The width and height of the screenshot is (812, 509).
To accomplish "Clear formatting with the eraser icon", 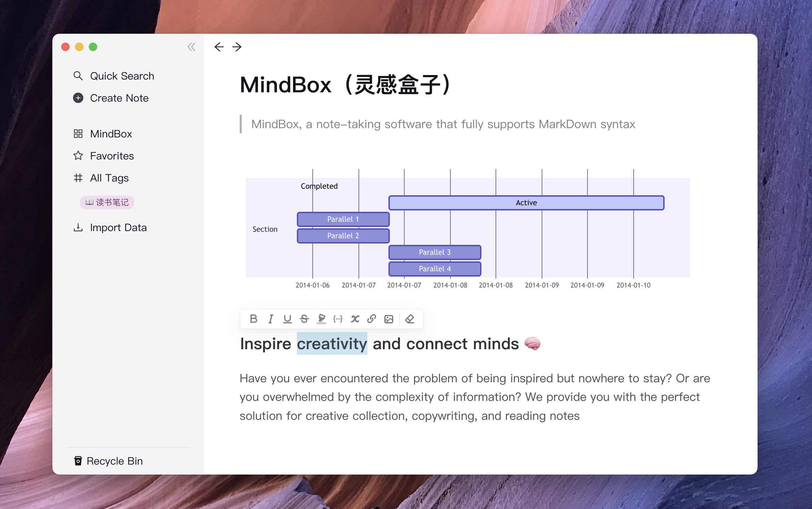I will point(409,319).
